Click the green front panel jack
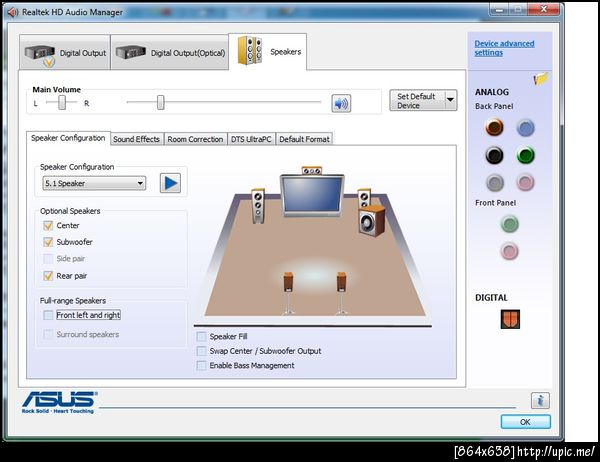Screen dimensions: 600x462 [510, 224]
